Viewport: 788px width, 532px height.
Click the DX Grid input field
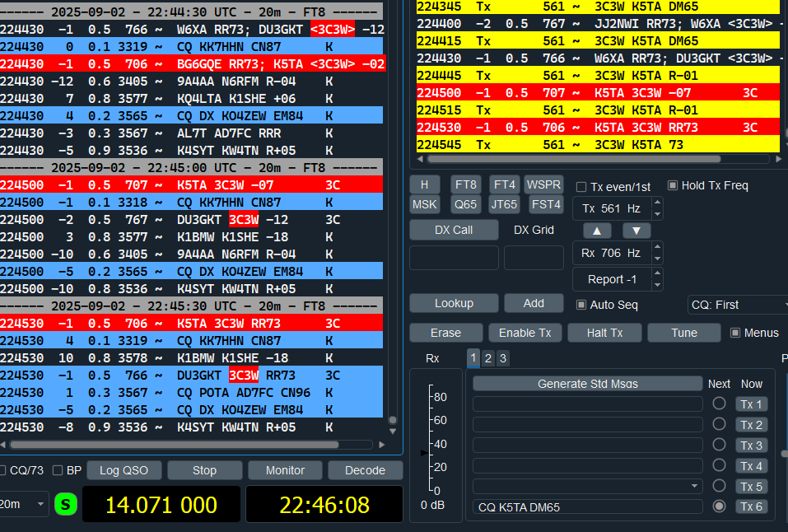coord(534,258)
